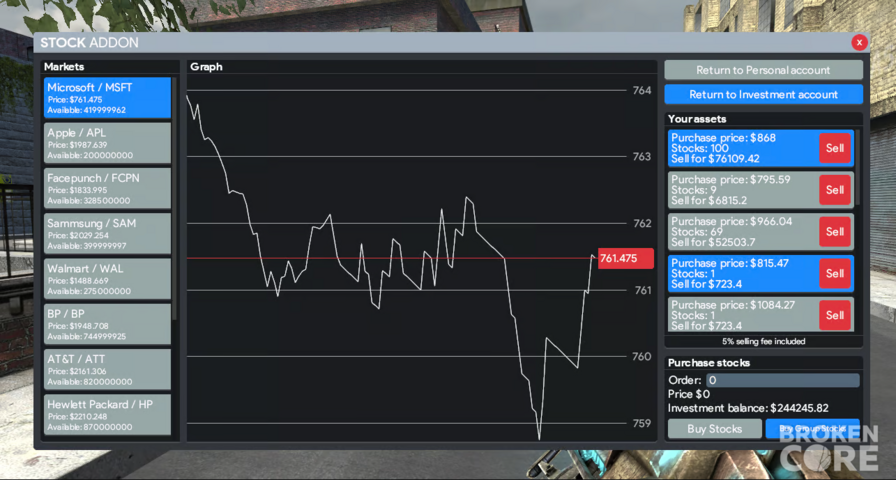Image resolution: width=896 pixels, height=480 pixels.
Task: Click Return to Investment account
Action: coord(763,94)
